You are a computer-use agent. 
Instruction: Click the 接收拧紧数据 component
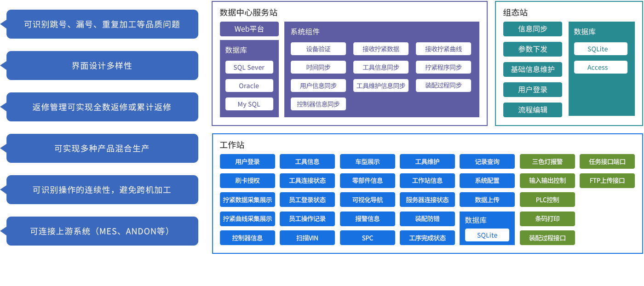[x=381, y=49]
